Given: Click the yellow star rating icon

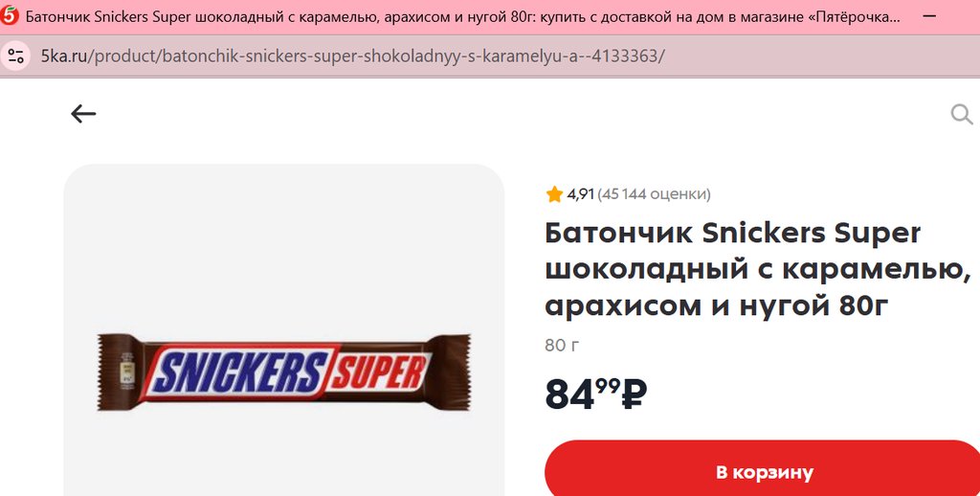Looking at the screenshot, I should [554, 194].
